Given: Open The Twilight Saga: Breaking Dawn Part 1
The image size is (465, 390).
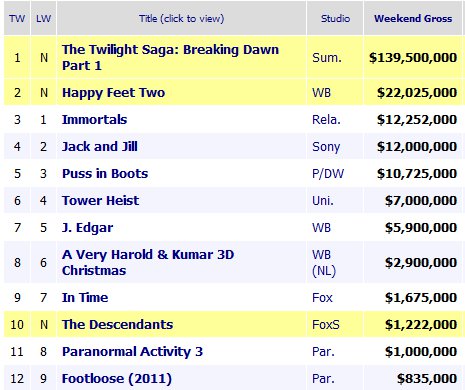Looking at the screenshot, I should 170,57.
